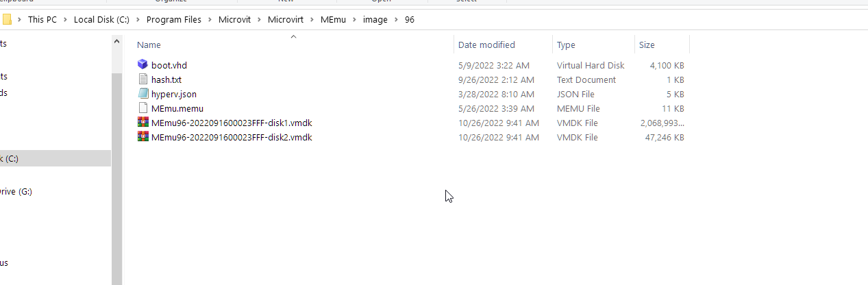The width and height of the screenshot is (868, 285).
Task: Click the JSON File type cell
Action: point(575,94)
